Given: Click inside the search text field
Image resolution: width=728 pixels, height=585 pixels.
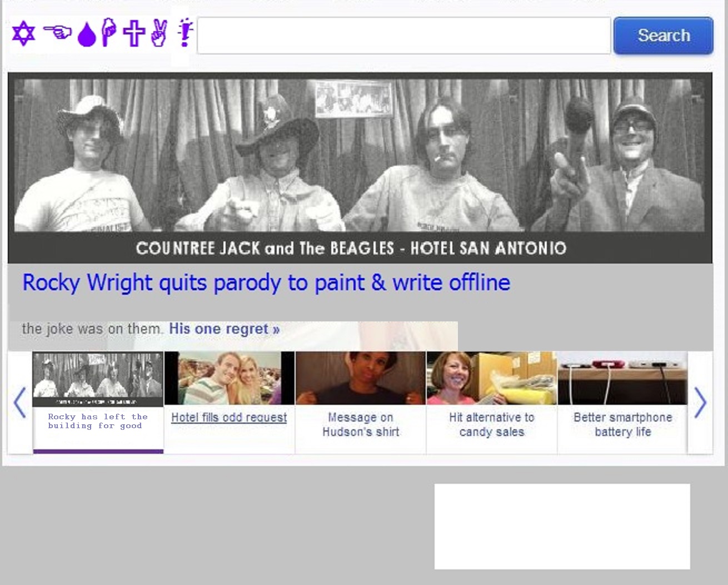Looking at the screenshot, I should 403,36.
